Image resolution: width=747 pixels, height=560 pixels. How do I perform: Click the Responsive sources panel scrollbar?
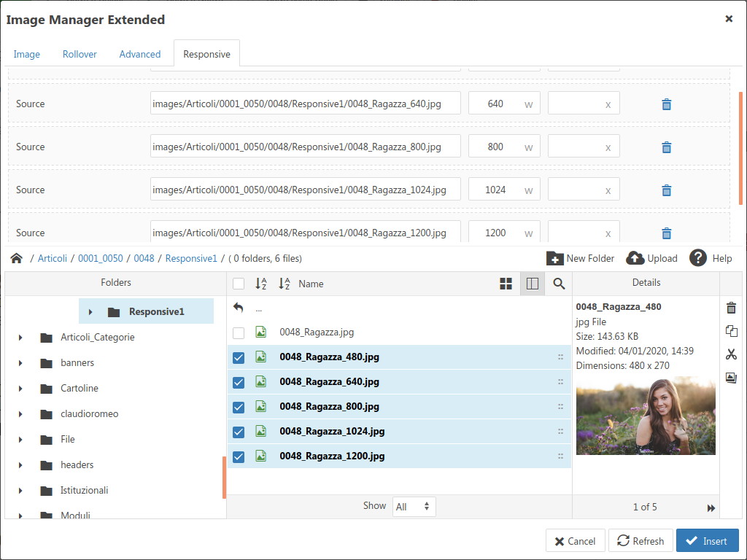point(741,148)
